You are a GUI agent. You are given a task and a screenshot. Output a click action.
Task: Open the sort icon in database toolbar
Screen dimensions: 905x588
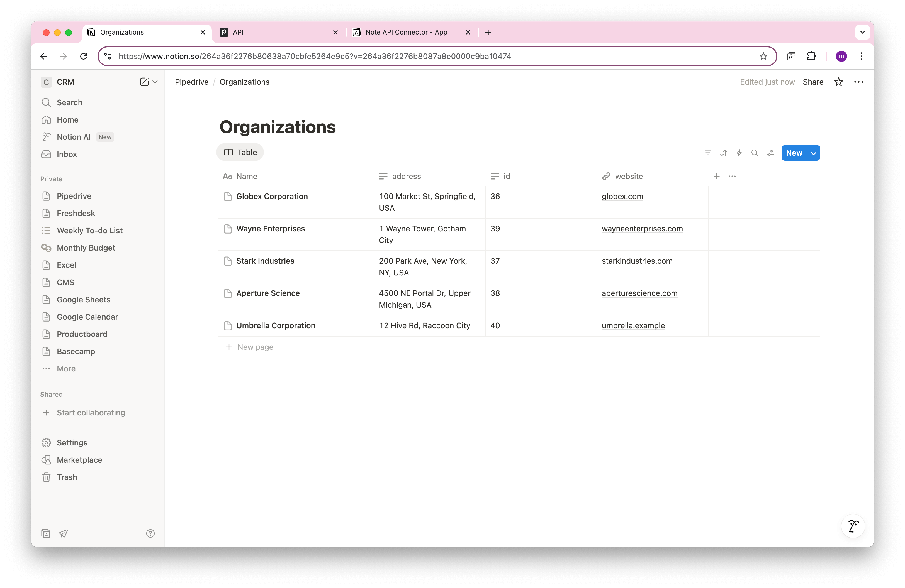[723, 153]
